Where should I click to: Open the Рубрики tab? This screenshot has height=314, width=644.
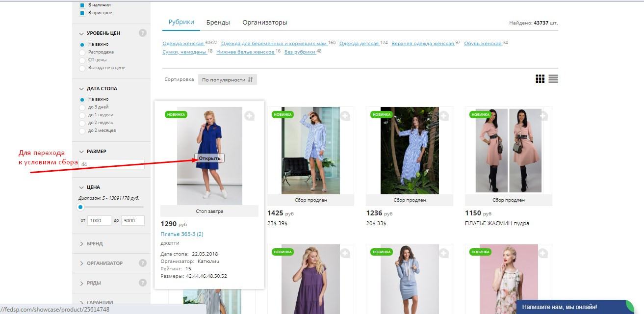[x=181, y=22]
